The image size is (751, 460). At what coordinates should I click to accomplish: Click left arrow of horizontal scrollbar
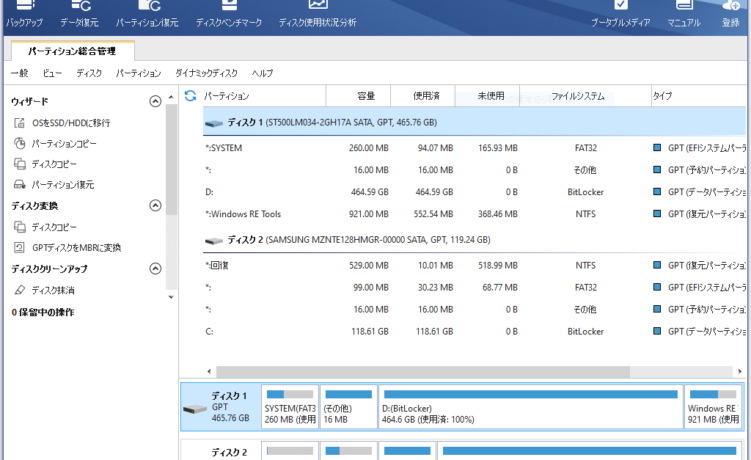209,371
